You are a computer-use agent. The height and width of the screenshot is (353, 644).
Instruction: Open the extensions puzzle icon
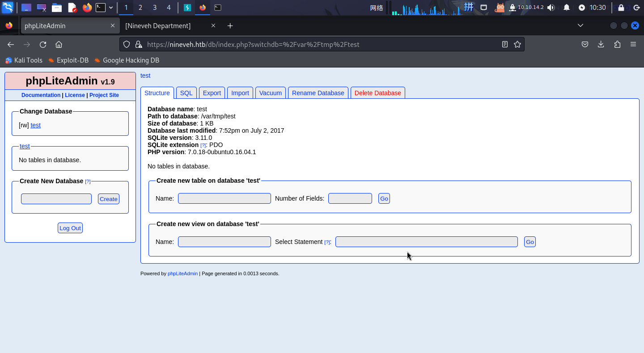tap(618, 44)
